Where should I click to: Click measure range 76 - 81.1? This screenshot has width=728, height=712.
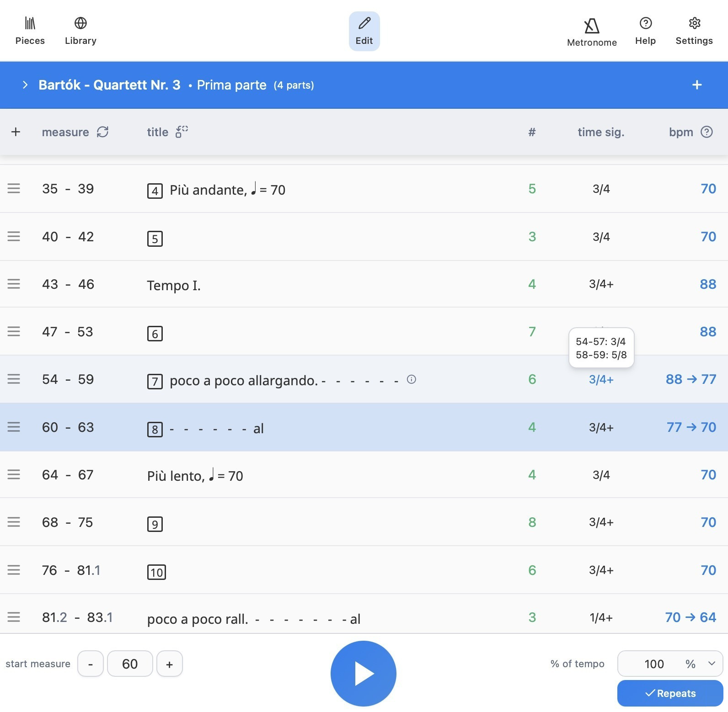[x=71, y=570]
